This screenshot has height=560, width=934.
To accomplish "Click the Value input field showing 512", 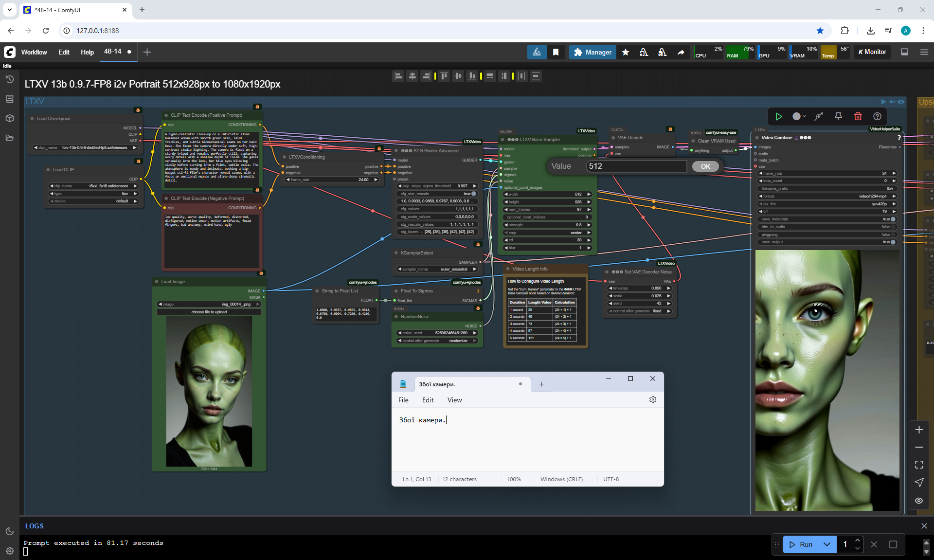I will 636,166.
